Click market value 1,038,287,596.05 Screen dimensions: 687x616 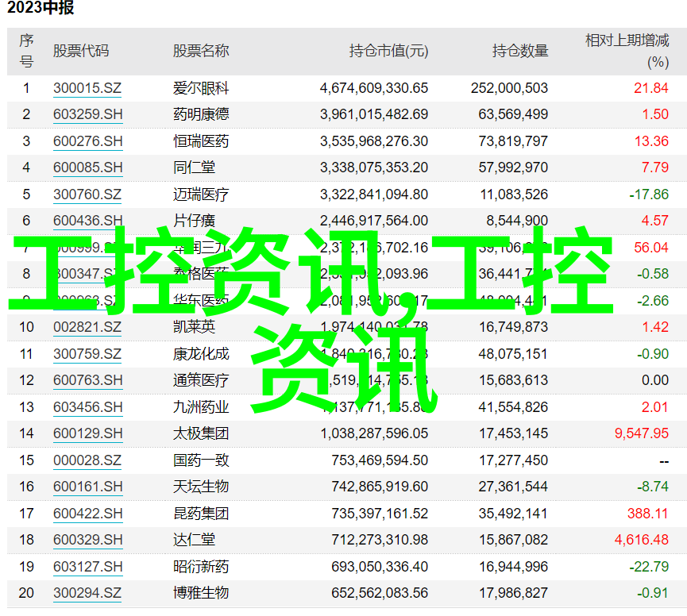click(374, 434)
